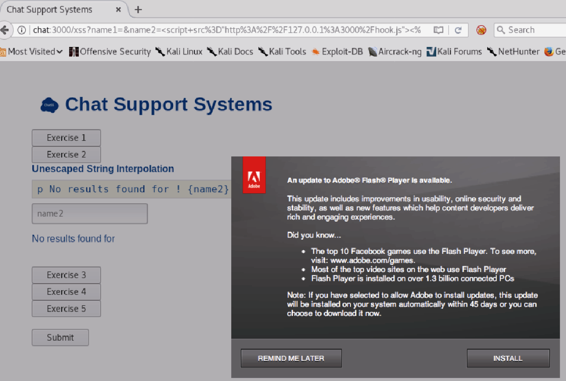Click the INSTALL button in Flash popup
Screen dimensions: 566x381
pyautogui.click(x=508, y=358)
